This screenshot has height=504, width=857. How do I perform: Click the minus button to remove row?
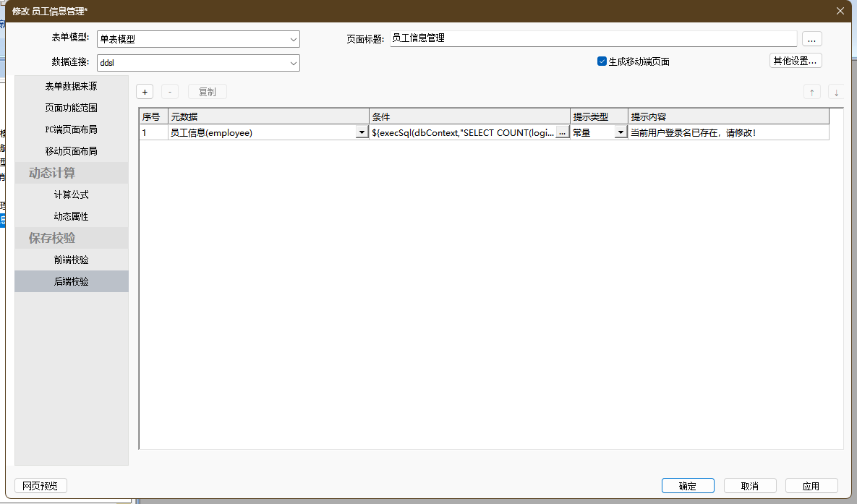coord(169,92)
